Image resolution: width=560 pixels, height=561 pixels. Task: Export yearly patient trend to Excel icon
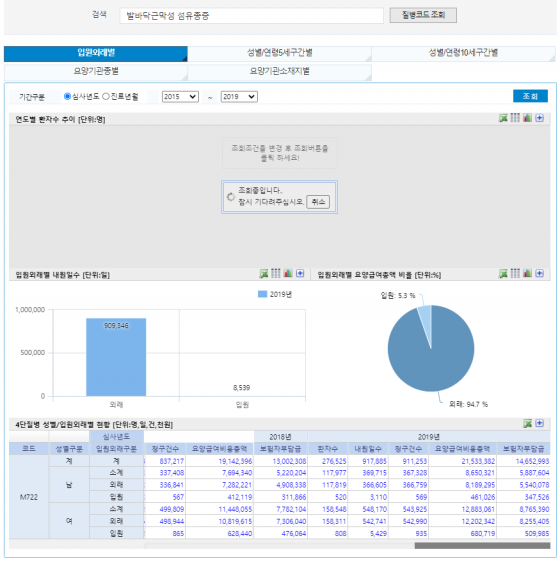click(x=503, y=118)
